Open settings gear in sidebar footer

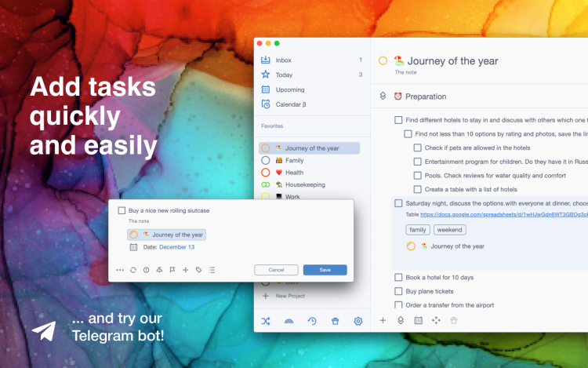[x=358, y=321]
